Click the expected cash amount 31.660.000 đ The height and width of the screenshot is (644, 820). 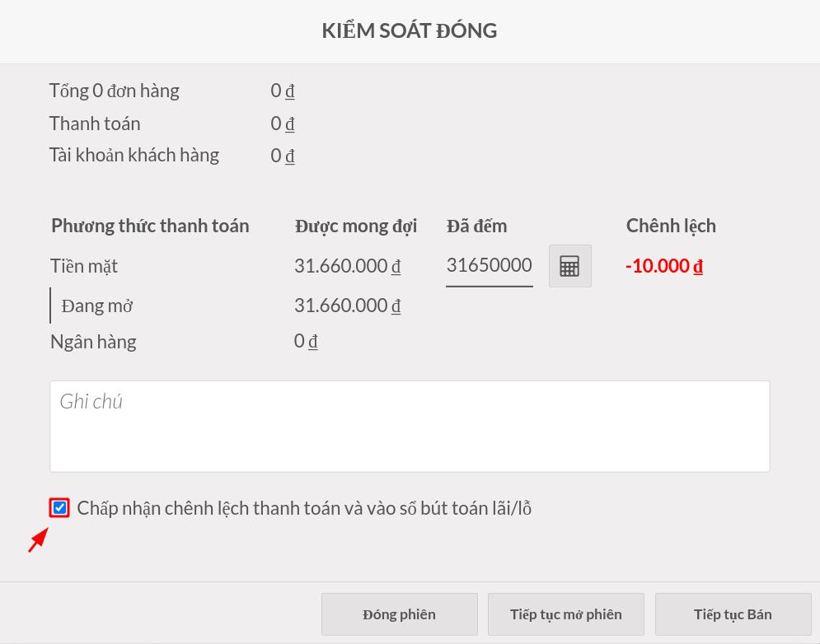pos(347,265)
